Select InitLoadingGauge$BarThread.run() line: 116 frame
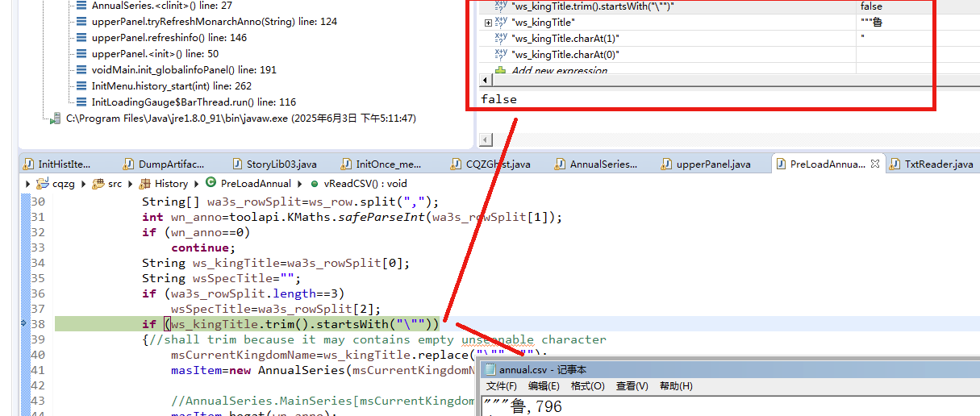The height and width of the screenshot is (416, 980). 194,102
